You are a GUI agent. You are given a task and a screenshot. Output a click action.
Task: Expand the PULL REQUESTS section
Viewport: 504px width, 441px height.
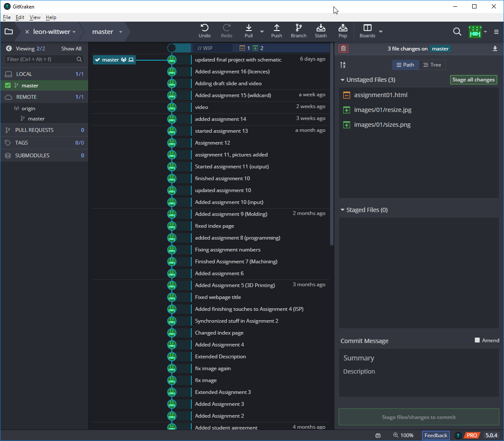tap(45, 130)
